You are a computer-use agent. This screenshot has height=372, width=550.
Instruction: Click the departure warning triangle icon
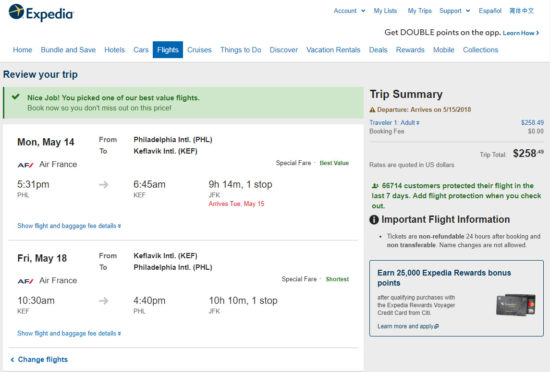[372, 110]
